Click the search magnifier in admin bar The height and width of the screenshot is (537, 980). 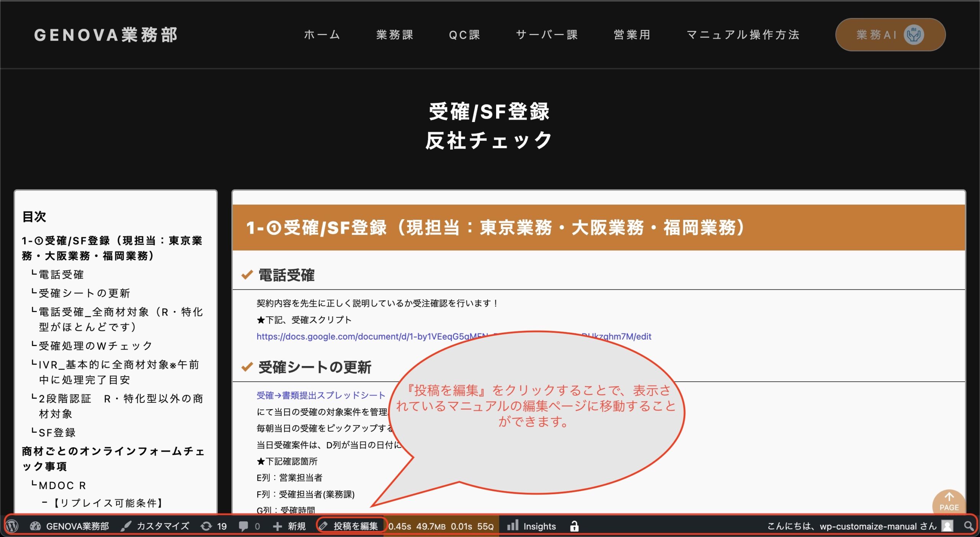click(969, 526)
